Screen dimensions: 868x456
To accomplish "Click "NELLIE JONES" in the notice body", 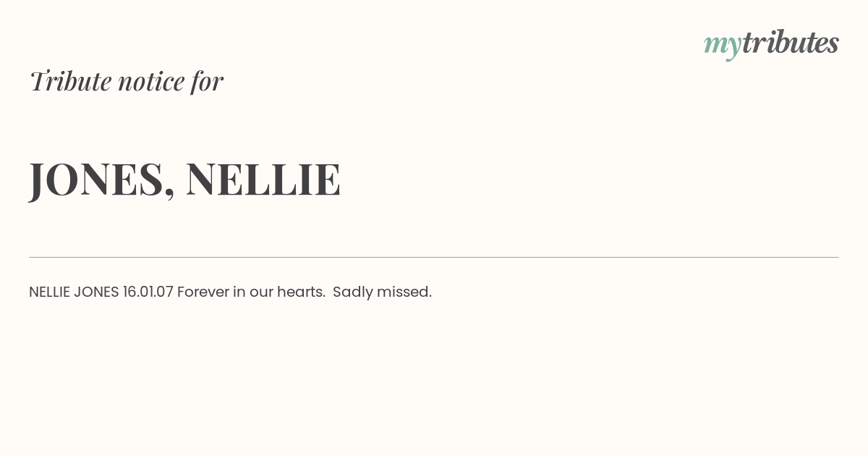I will (74, 292).
